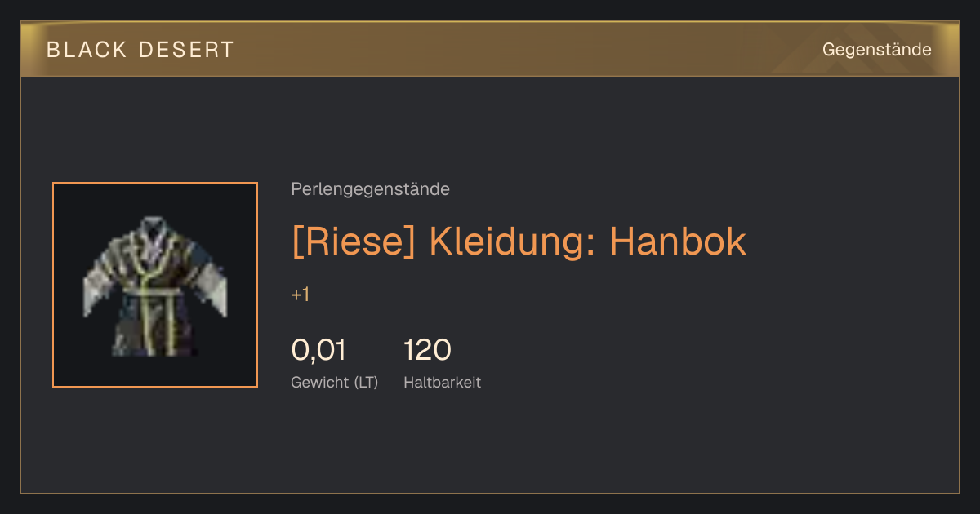Viewport: 980px width, 514px height.
Task: Select the word Kleidung: in the title
Action: pyautogui.click(x=513, y=241)
